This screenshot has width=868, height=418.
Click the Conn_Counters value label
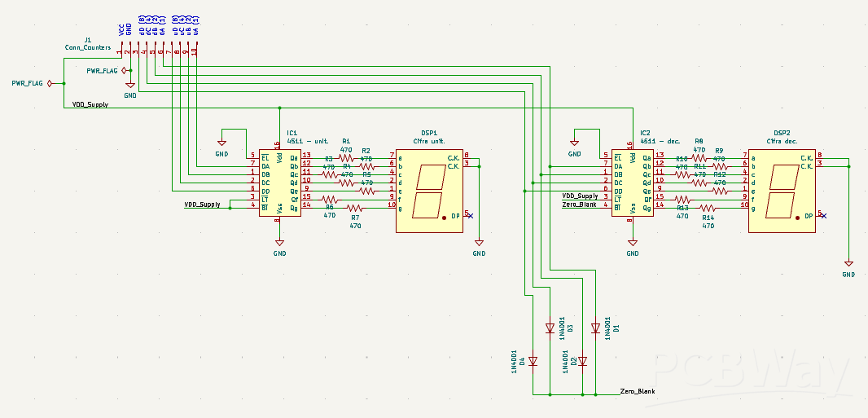pos(87,47)
